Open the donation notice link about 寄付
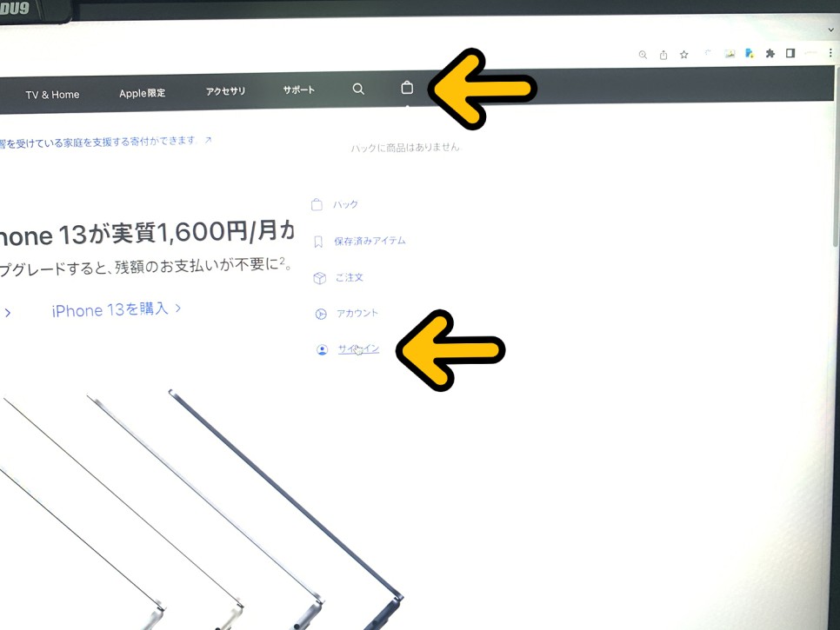Viewport: 840px width, 630px height. 106,143
